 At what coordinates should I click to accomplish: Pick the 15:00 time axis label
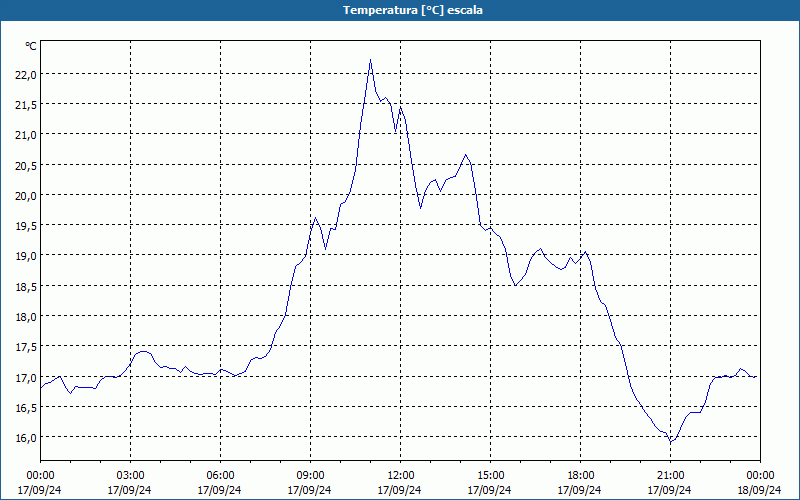490,476
